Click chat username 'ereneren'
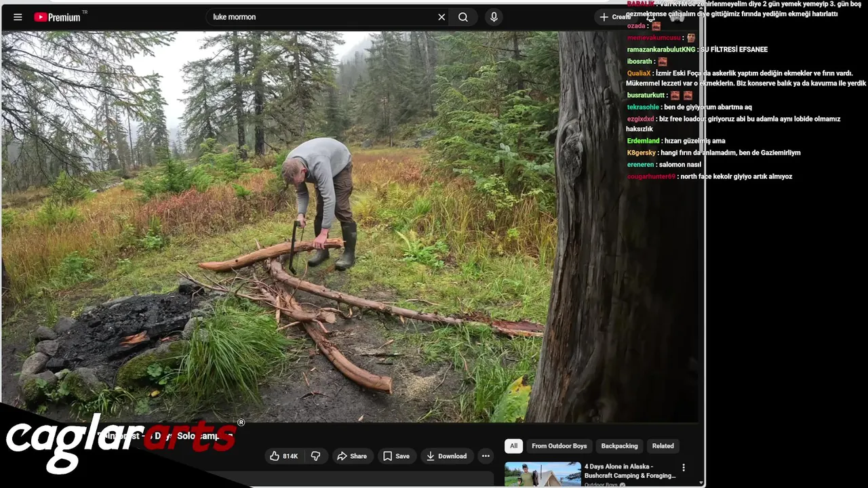The height and width of the screenshot is (488, 868). tap(641, 165)
